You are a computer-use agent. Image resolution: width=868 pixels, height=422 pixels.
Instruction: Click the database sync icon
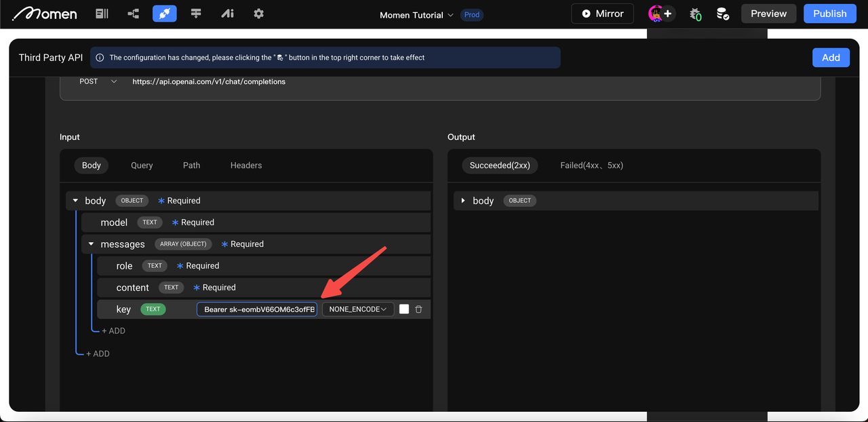pyautogui.click(x=723, y=14)
